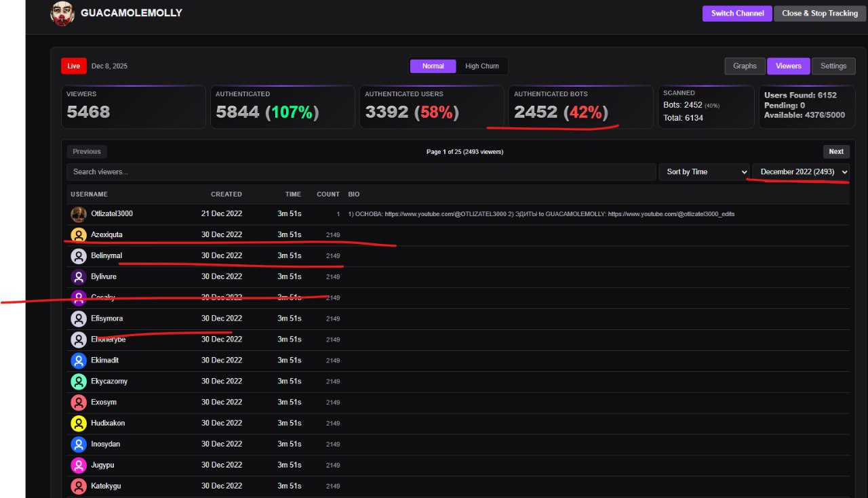Switch to High Churn mode
Viewport: 868px width, 498px height.
point(481,66)
